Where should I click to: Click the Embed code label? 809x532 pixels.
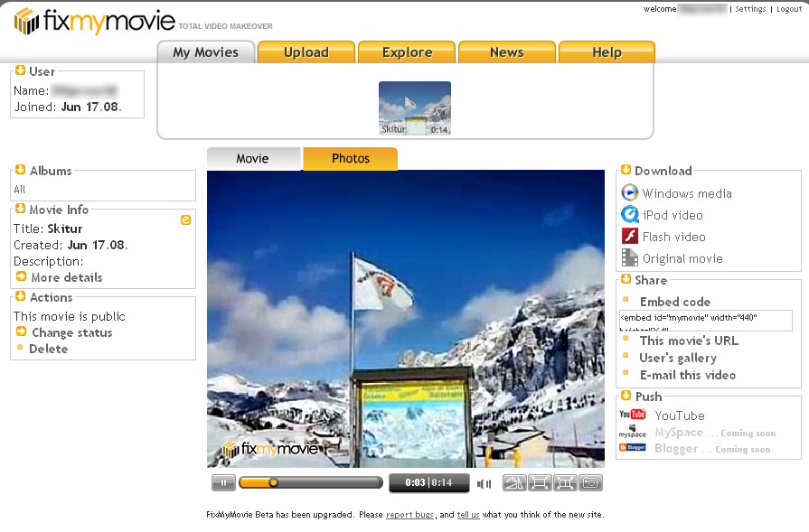(675, 302)
